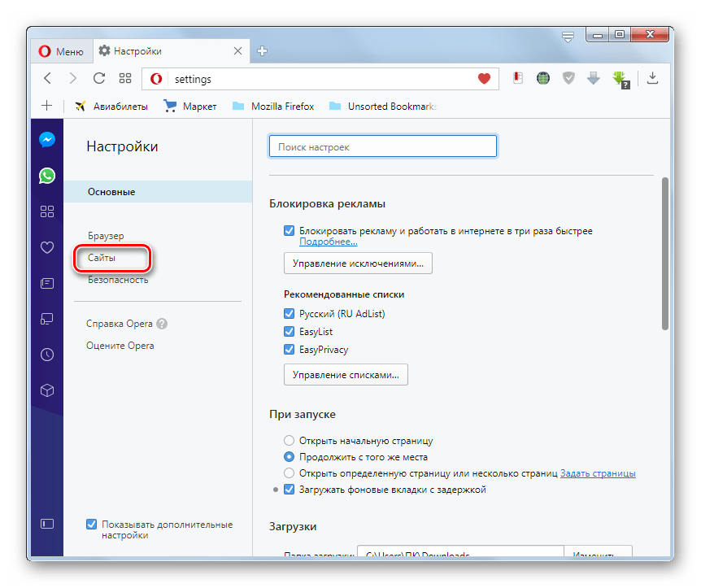Open the 'Задать страницы' link
This screenshot has width=701, height=588.
coord(598,473)
